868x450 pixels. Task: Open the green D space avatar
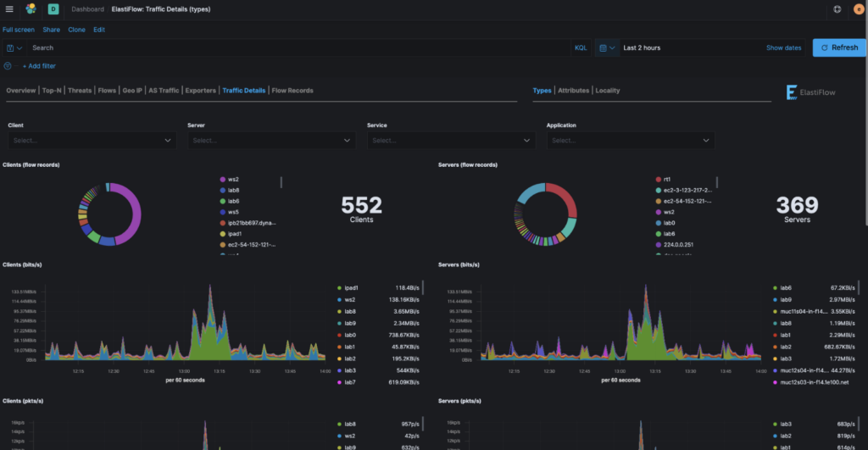tap(53, 8)
